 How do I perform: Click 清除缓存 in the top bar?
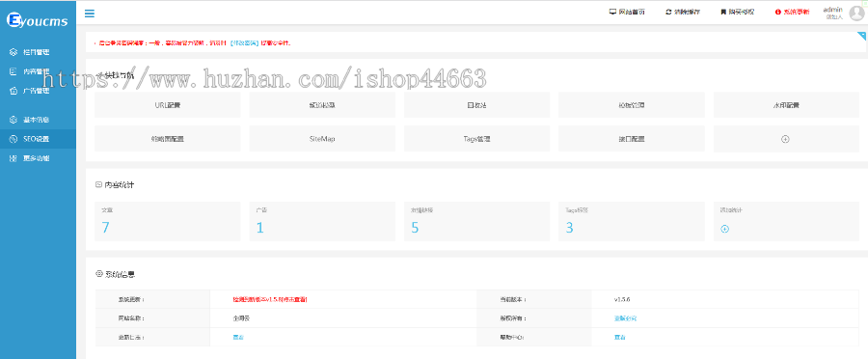click(x=687, y=12)
